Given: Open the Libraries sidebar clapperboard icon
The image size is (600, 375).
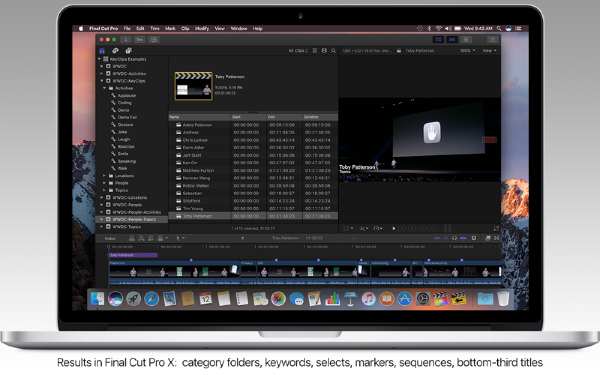Looking at the screenshot, I should (102, 51).
